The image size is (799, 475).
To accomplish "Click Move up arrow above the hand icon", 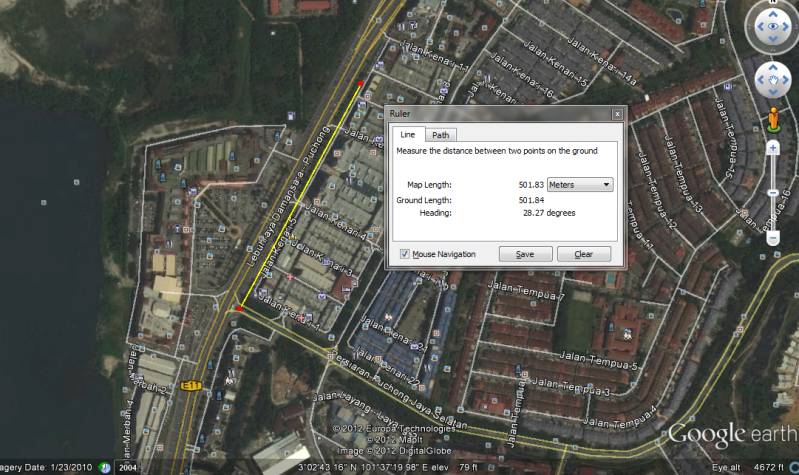I will tap(773, 67).
